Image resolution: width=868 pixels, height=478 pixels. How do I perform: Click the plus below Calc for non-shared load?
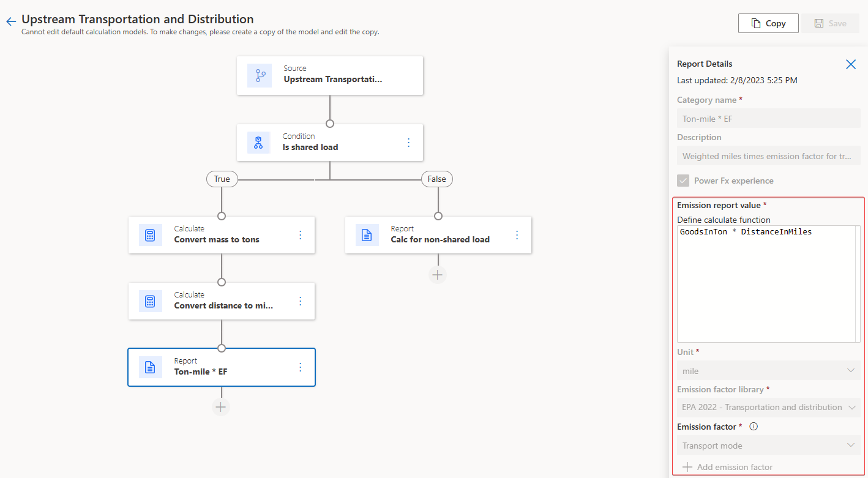438,274
